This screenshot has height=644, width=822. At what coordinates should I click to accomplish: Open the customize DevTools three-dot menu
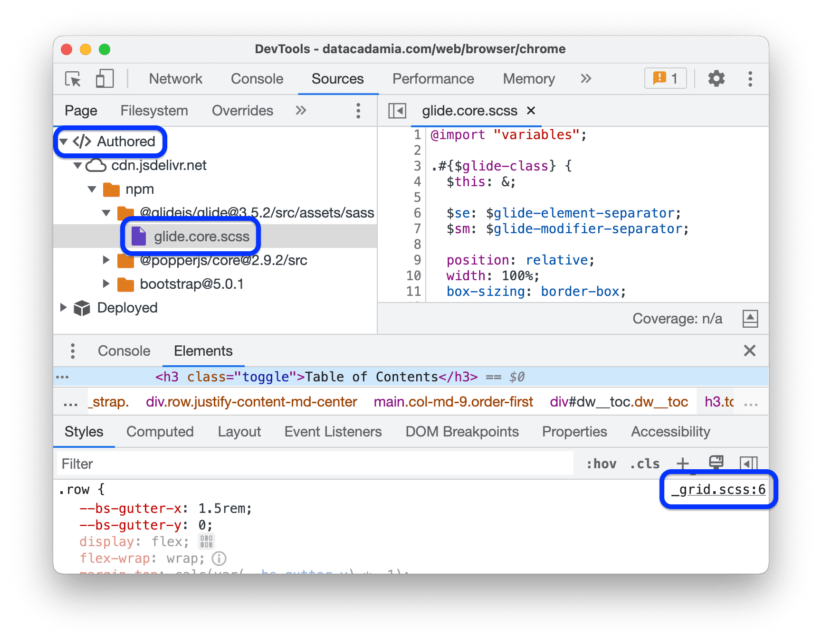tap(750, 78)
